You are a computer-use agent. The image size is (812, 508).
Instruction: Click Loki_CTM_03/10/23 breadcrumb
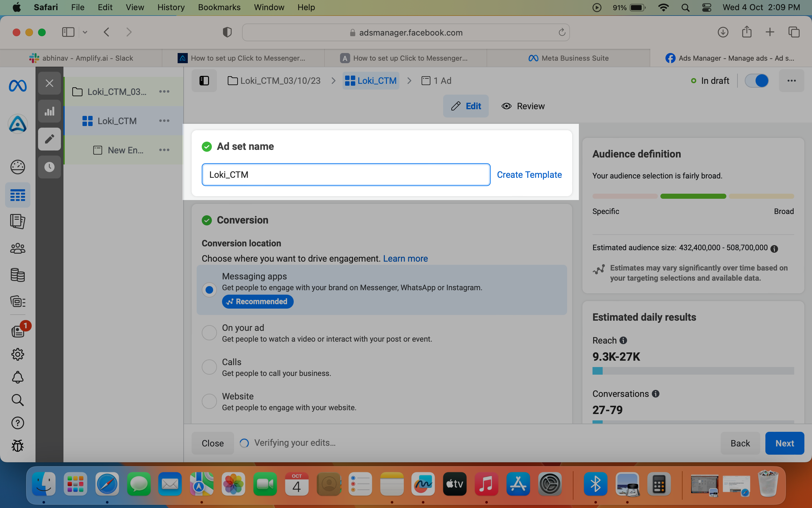coord(274,81)
